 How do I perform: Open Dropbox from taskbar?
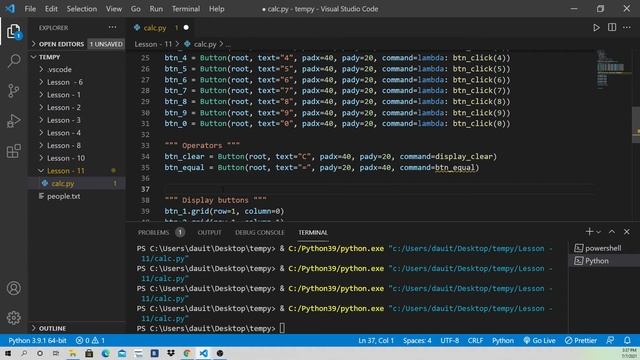171,353
